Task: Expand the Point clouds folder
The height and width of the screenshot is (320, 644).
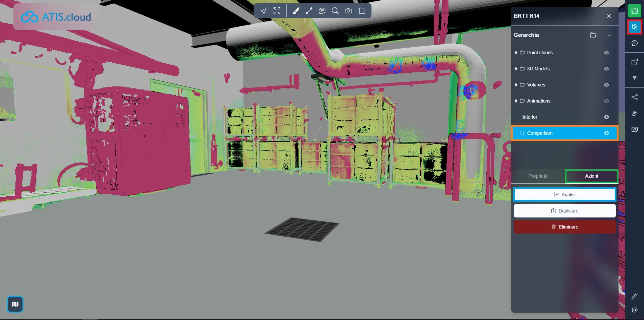Action: [516, 53]
